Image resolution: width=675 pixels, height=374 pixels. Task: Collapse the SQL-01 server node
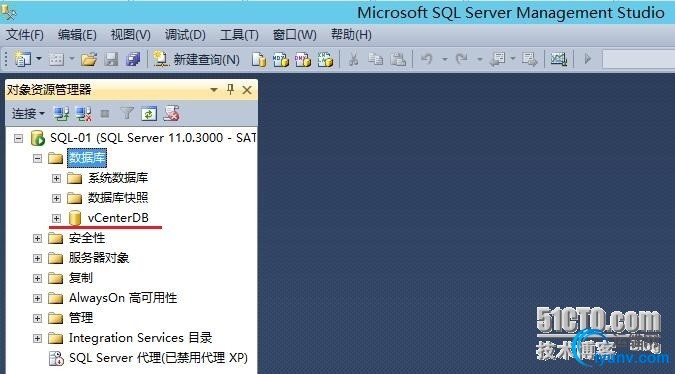18,138
